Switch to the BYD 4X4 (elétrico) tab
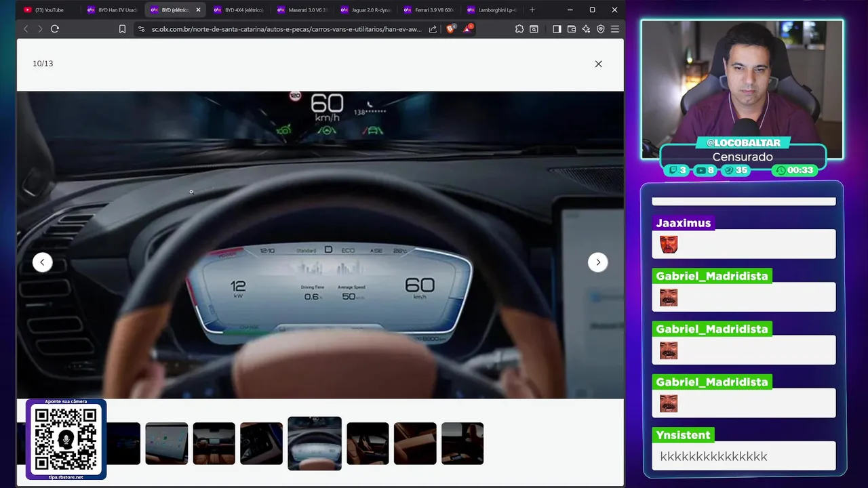Image resolution: width=868 pixels, height=488 pixels. 239,10
